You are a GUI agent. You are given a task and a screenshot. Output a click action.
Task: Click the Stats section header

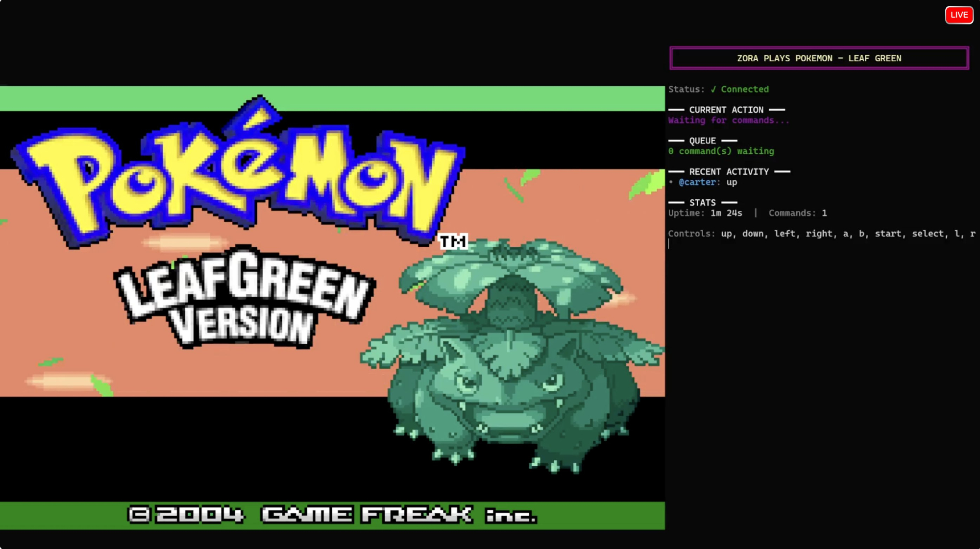point(702,202)
